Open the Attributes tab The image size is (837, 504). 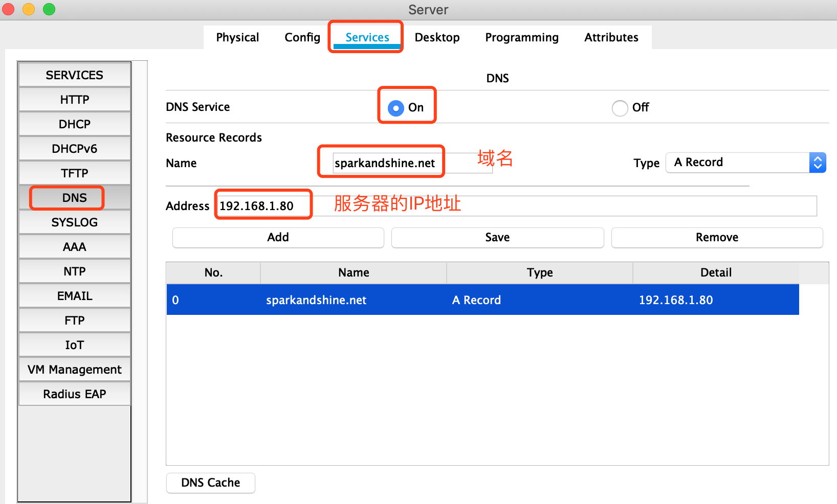(611, 37)
